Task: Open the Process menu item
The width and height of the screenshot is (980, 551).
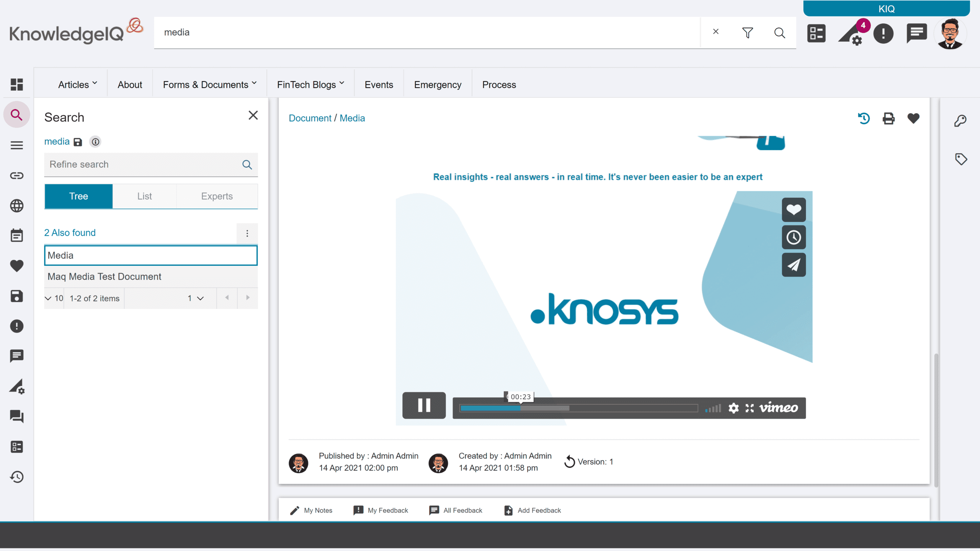Action: tap(499, 85)
